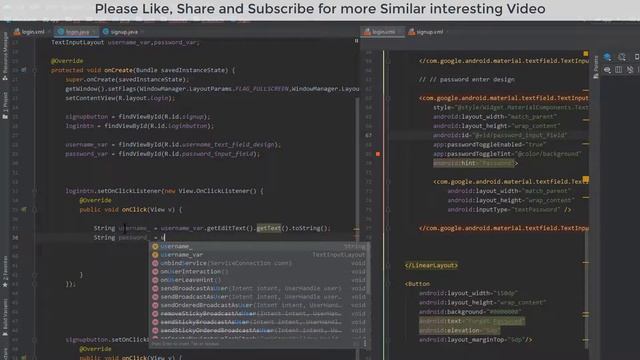
Task: Click username_var findViewById assignment line
Action: (173, 144)
